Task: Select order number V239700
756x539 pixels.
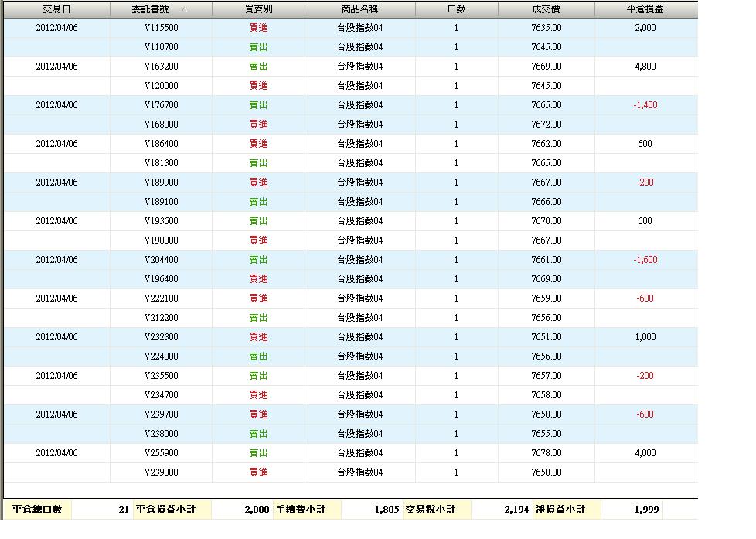Action: point(161,414)
